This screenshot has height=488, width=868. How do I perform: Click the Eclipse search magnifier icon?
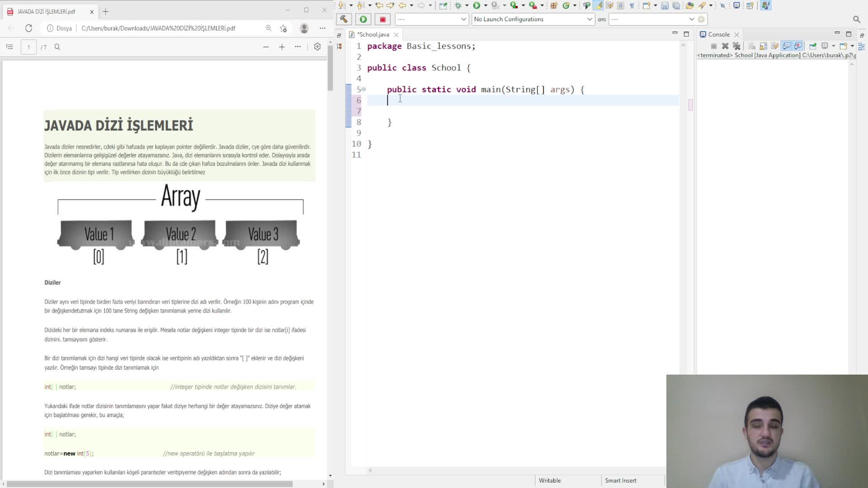pyautogui.click(x=856, y=19)
